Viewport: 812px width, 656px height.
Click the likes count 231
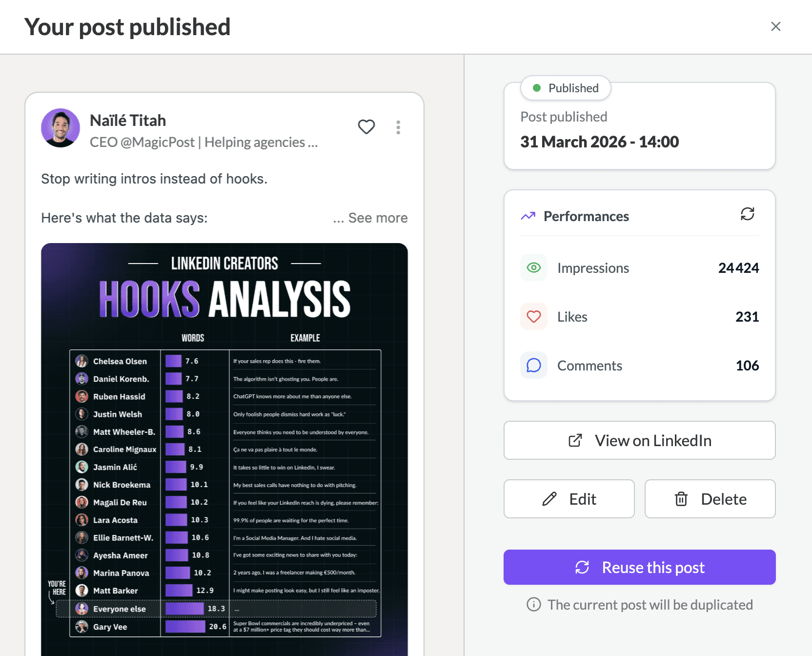point(747,316)
